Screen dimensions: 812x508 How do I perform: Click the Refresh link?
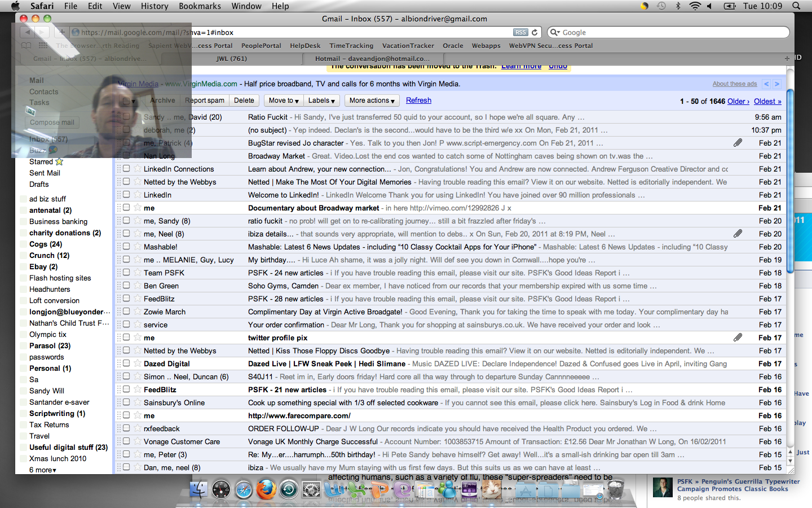pyautogui.click(x=418, y=100)
